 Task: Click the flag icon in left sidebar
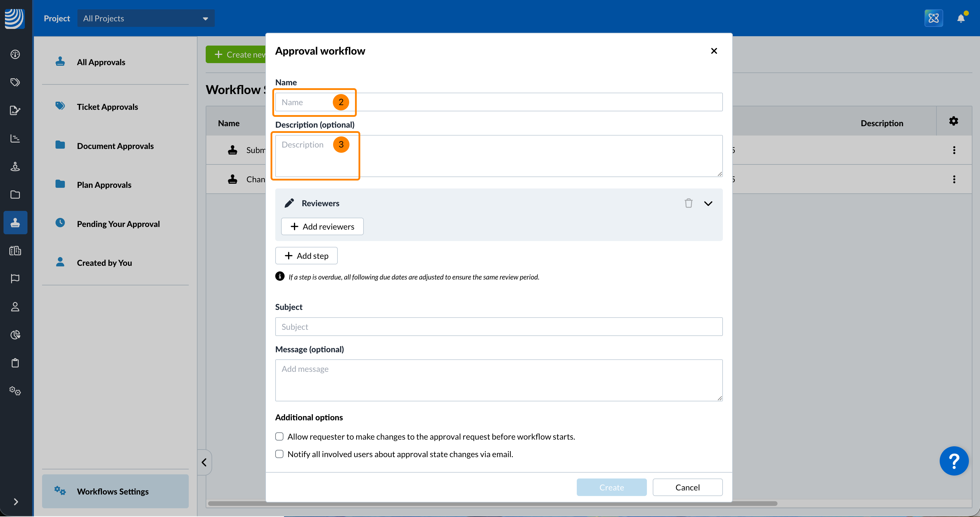coord(15,278)
